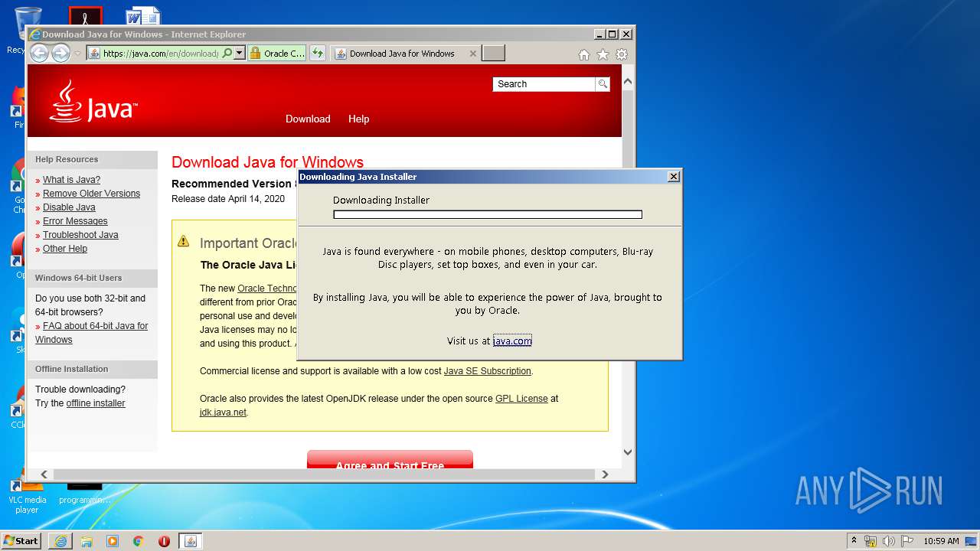Click the page scroll down arrow
The image size is (980, 551).
pos(628,452)
